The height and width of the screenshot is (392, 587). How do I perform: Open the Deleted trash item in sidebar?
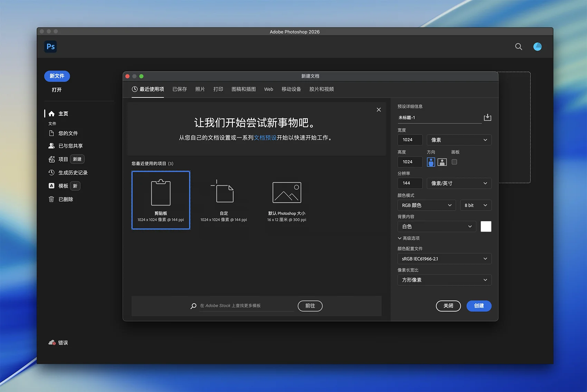point(65,199)
